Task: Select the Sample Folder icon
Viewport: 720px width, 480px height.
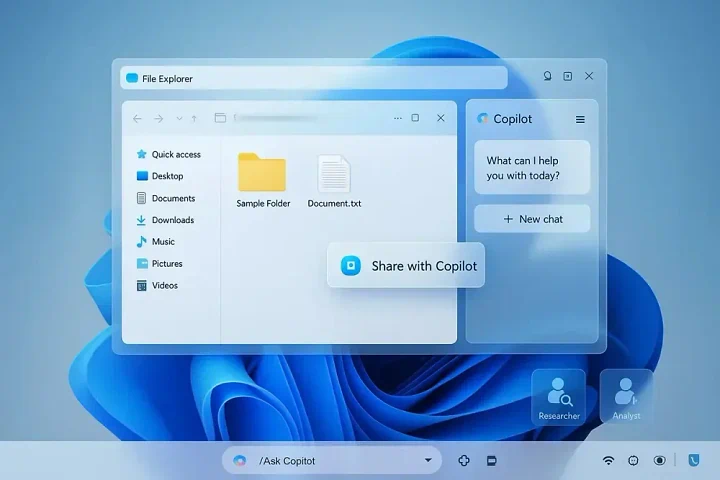Action: pos(262,172)
